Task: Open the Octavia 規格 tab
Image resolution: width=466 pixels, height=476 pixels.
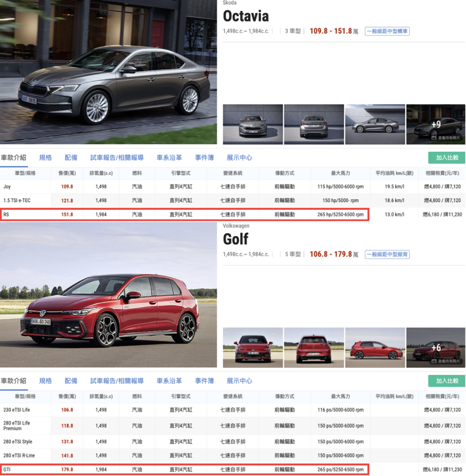Action: 45,157
